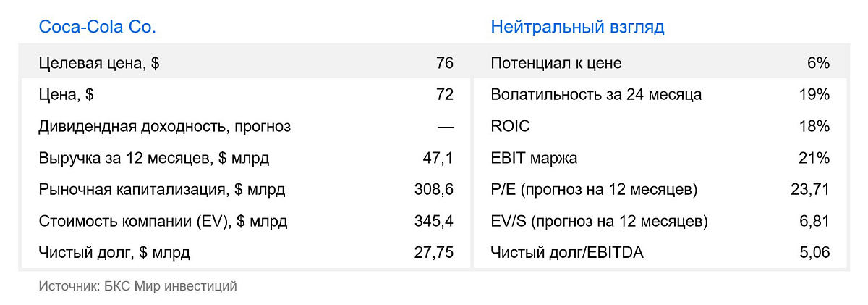
Task: Click the net debt value 27,75
Action: pos(433,253)
